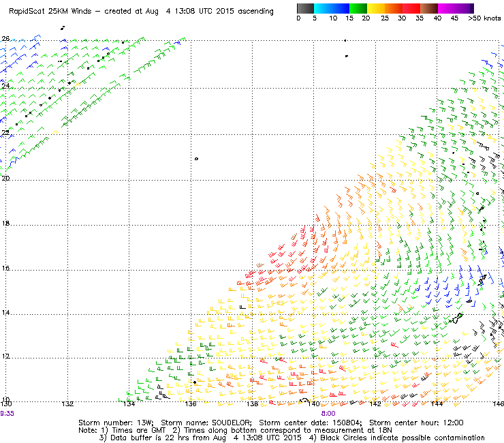Click 'created at Aug 4 13:08 UTC 2015' text
This screenshot has height=443, width=504.
click(169, 12)
